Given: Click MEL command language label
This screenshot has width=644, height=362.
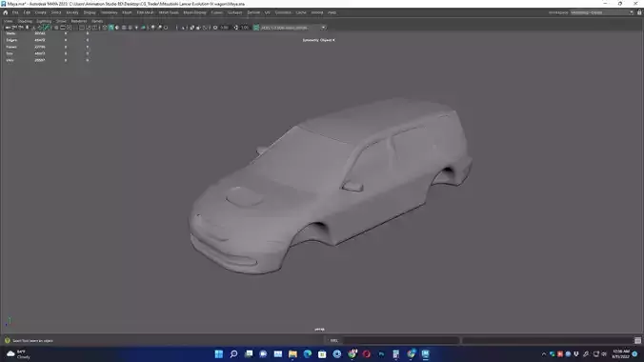Looking at the screenshot, I should [334, 341].
